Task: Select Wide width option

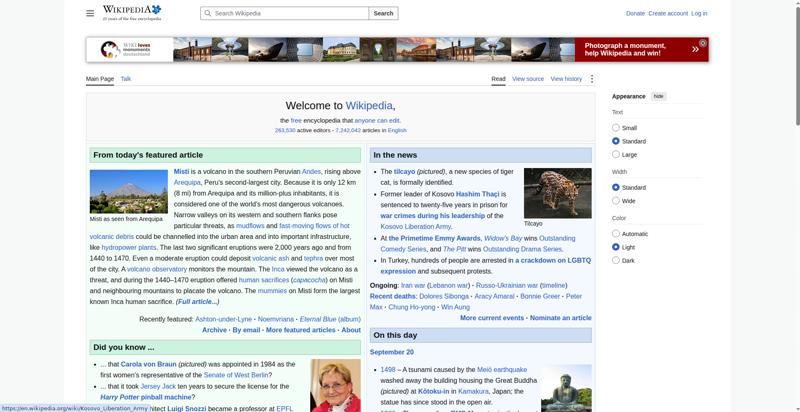Action: click(616, 201)
